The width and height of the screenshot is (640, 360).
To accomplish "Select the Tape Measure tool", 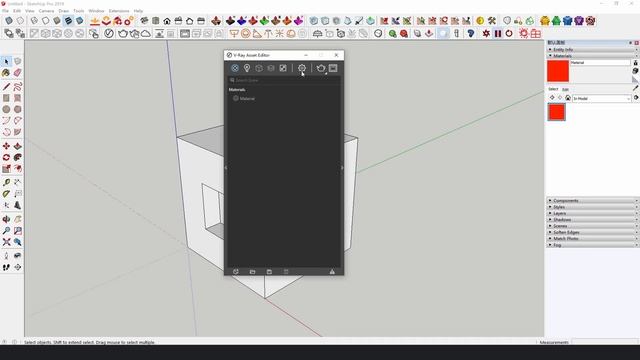I will pyautogui.click(x=6, y=182).
